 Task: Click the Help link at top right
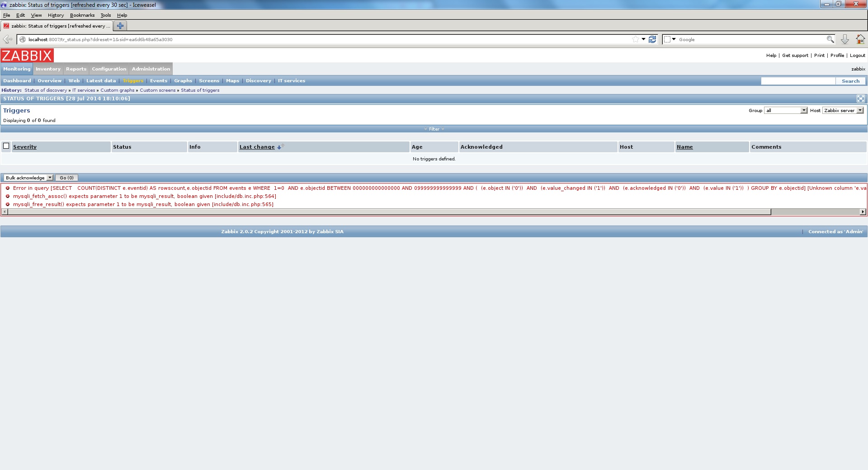coord(771,56)
